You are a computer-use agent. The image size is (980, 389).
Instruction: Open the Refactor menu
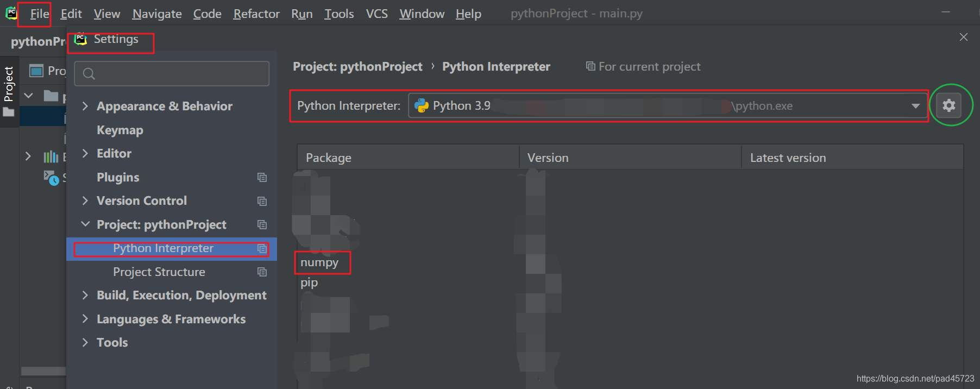pos(256,14)
